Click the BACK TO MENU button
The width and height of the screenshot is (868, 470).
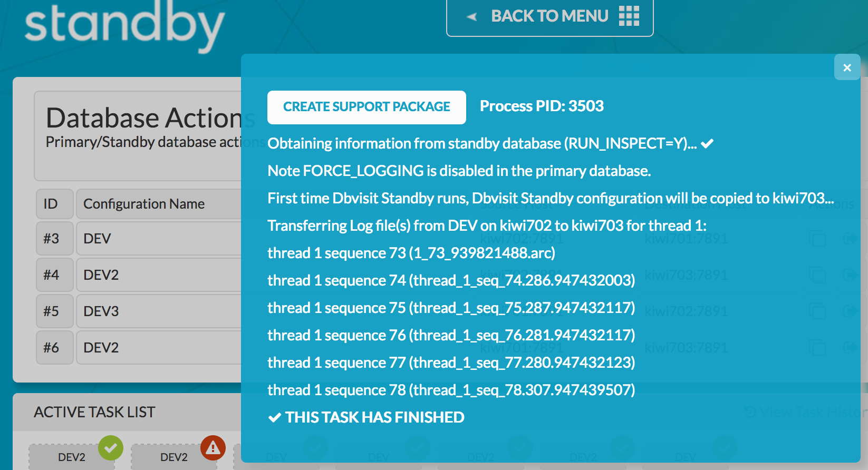click(549, 17)
